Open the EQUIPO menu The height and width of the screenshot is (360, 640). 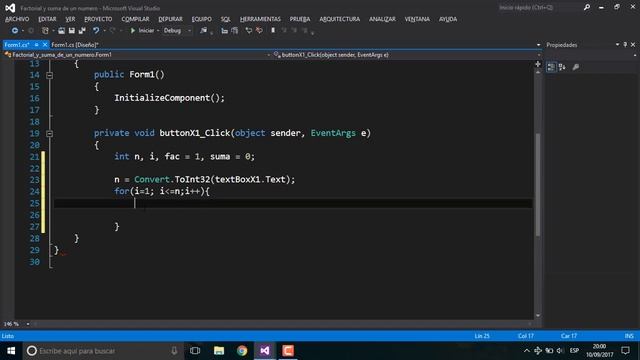coord(202,19)
